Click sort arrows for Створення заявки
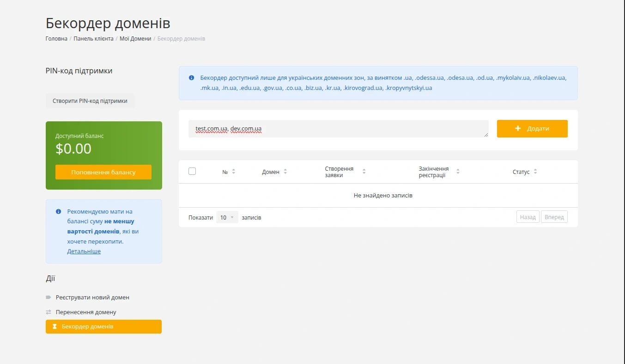The image size is (625, 364). coord(364,172)
